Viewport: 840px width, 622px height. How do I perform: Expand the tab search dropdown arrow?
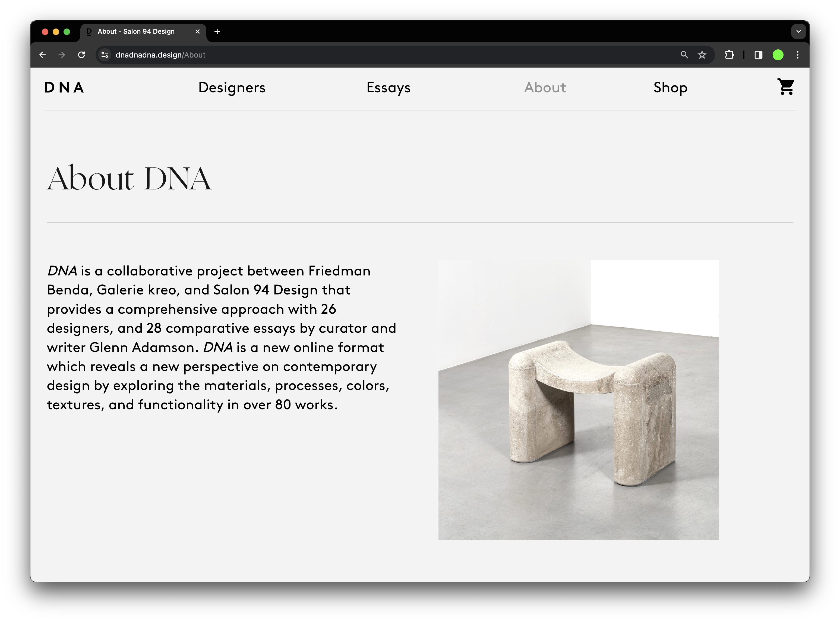[x=798, y=32]
